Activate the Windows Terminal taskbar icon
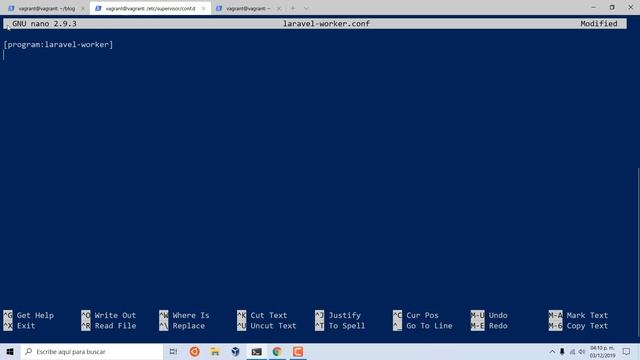Viewport: 640px width, 360px height. 256,351
